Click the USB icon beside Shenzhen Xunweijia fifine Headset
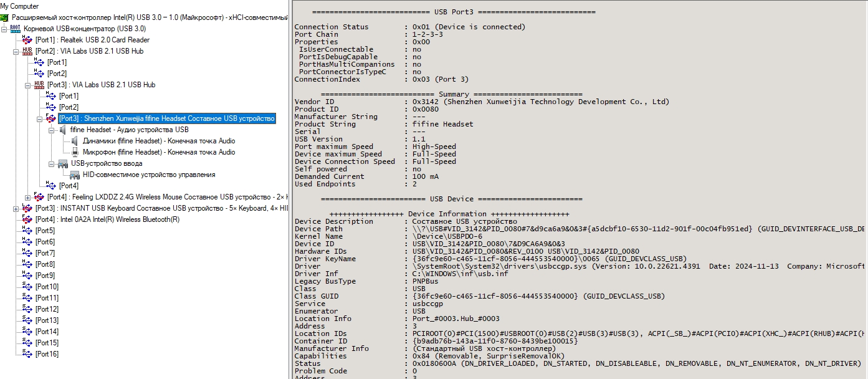The image size is (868, 379). point(51,118)
